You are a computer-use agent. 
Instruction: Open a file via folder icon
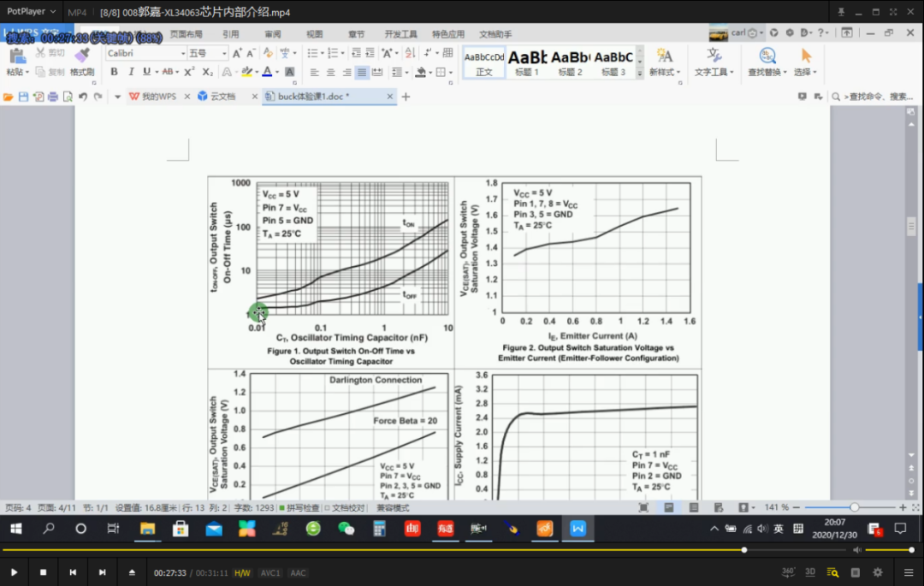(x=9, y=97)
